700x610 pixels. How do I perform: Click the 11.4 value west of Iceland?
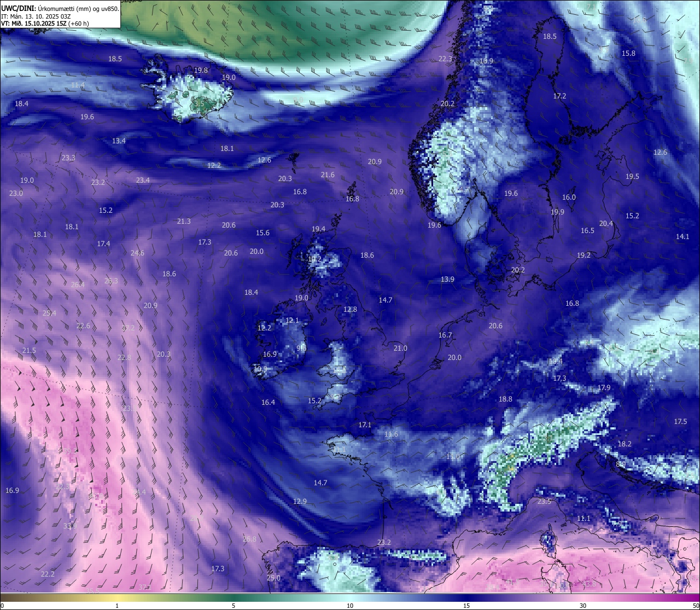(78, 85)
